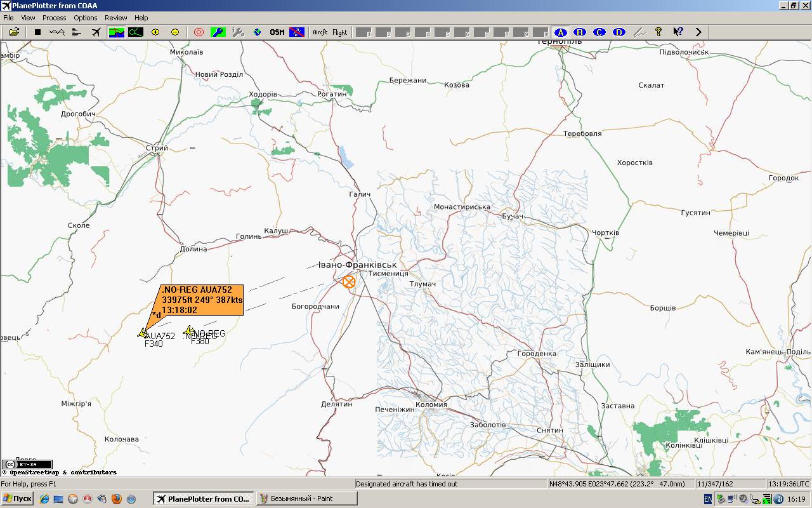Click the 13:19:36UTC clock field
812x508 pixels.
coord(789,484)
